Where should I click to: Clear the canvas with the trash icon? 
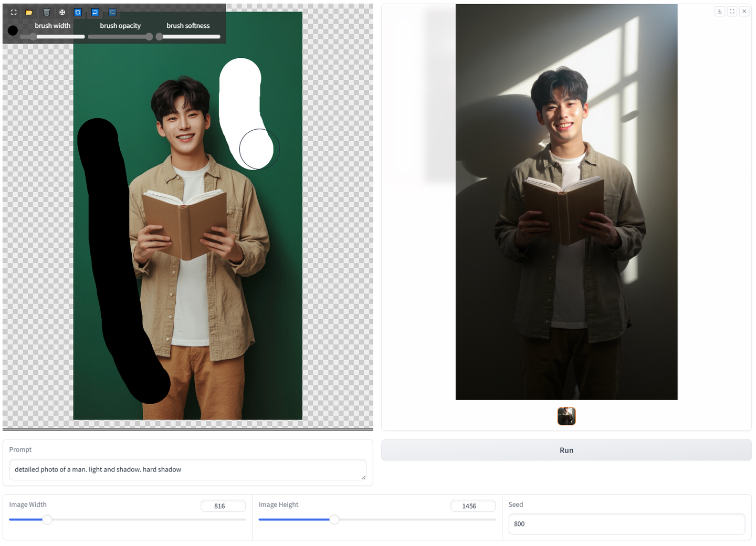click(46, 12)
